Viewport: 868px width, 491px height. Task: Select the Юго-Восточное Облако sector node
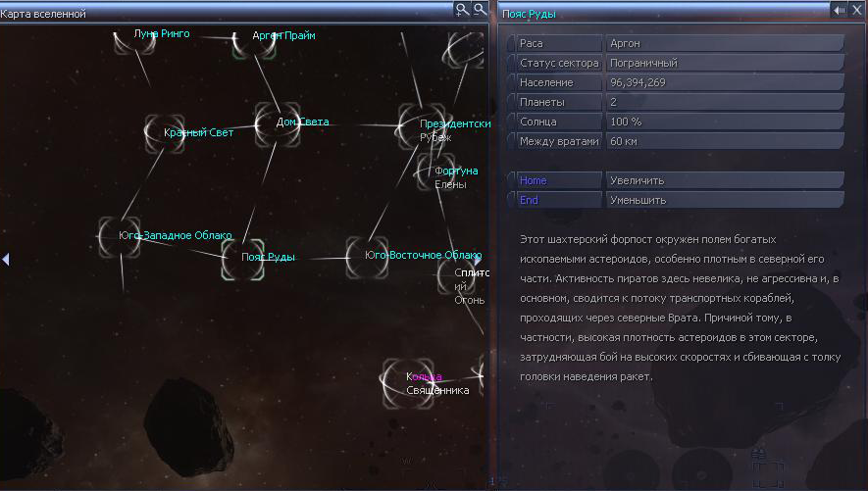pyautogui.click(x=367, y=257)
